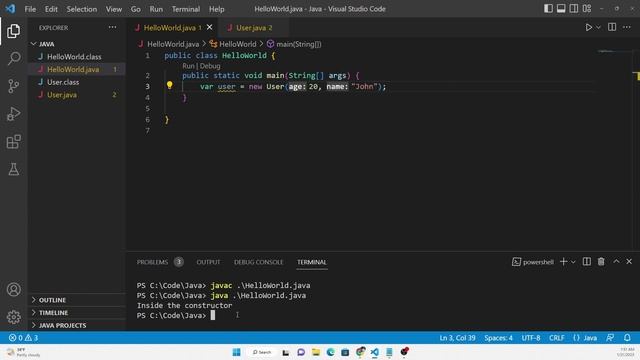Close the HelloWorld.java editor tab
640x360 pixels.
(209, 27)
